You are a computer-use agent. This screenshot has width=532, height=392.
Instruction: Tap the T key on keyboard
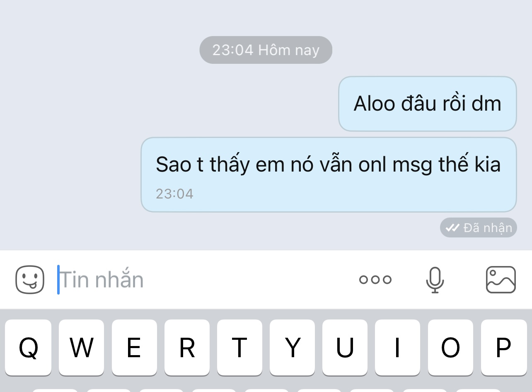coord(239,347)
